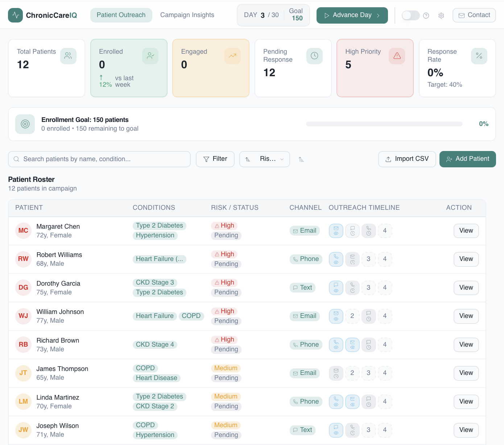The height and width of the screenshot is (445, 504).
Task: Click Dorothy Garcia's Text channel badge
Action: pyautogui.click(x=302, y=288)
